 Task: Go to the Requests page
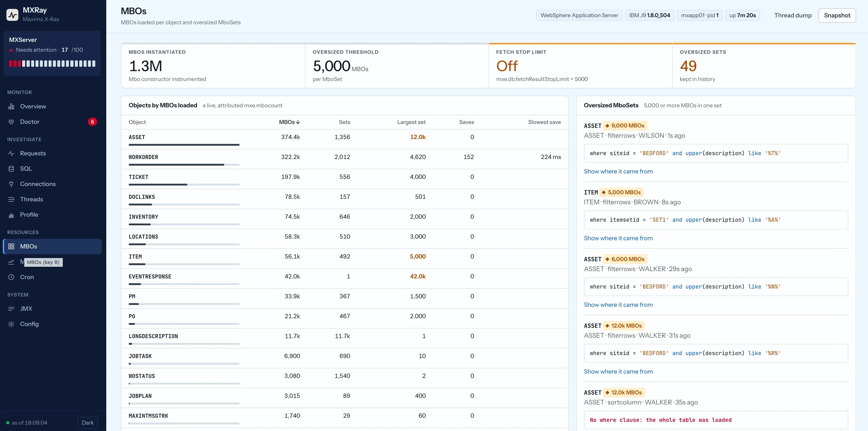pos(52,154)
